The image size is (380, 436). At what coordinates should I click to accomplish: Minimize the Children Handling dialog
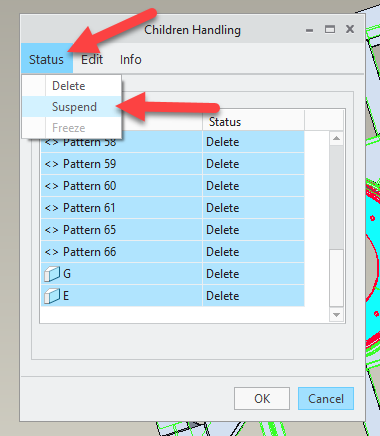[x=309, y=31]
